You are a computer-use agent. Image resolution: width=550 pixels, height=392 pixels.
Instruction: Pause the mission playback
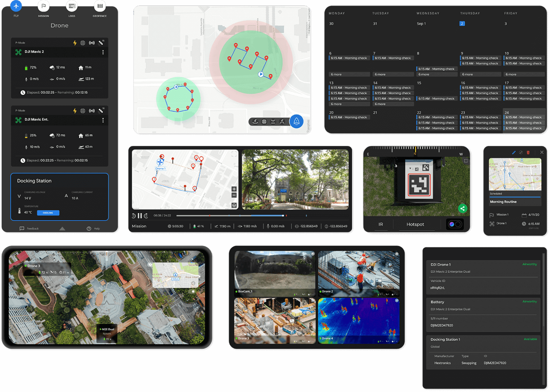click(x=140, y=216)
